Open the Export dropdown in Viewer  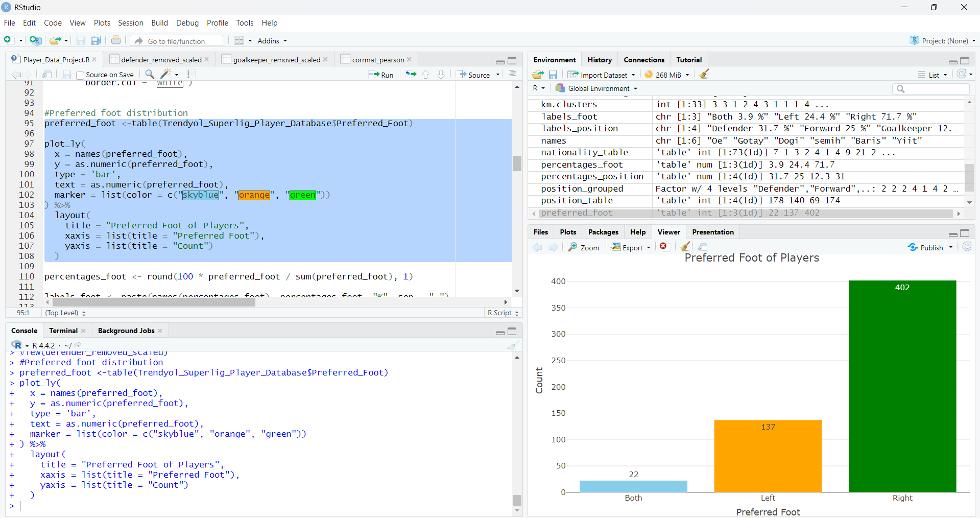[x=631, y=247]
